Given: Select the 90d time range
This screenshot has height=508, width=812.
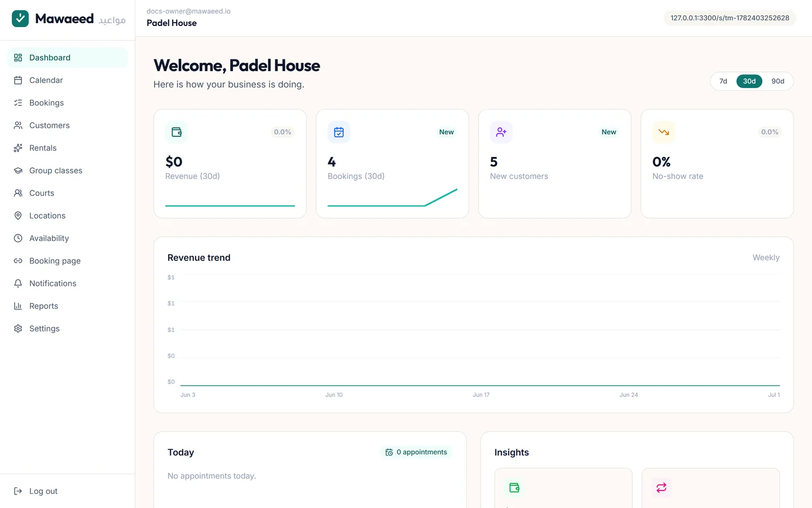Looking at the screenshot, I should [x=778, y=81].
